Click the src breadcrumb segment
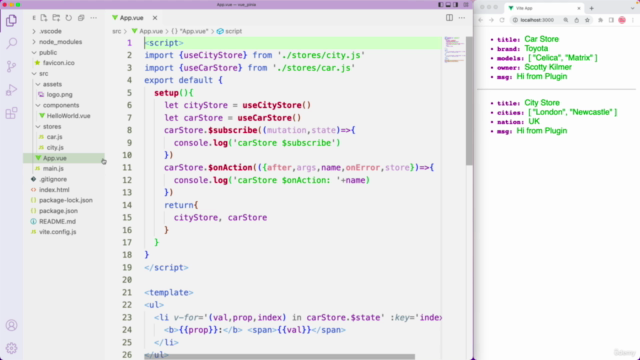Image resolution: width=640 pixels, height=360 pixels. 117,31
